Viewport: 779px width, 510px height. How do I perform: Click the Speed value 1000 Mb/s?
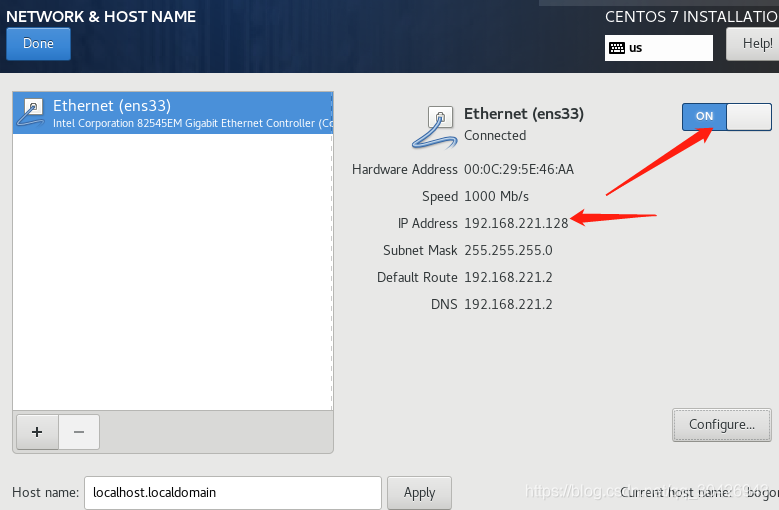[496, 196]
